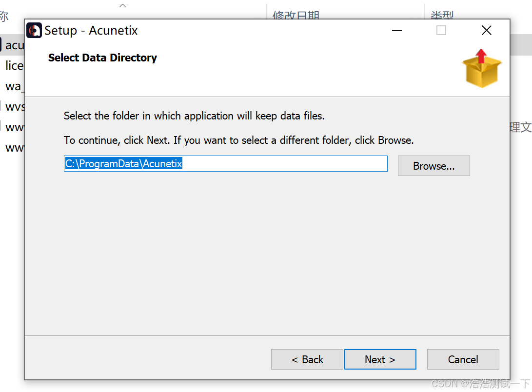The image size is (532, 392).
Task: Click the Acunetix setup logo icon
Action: [x=34, y=31]
